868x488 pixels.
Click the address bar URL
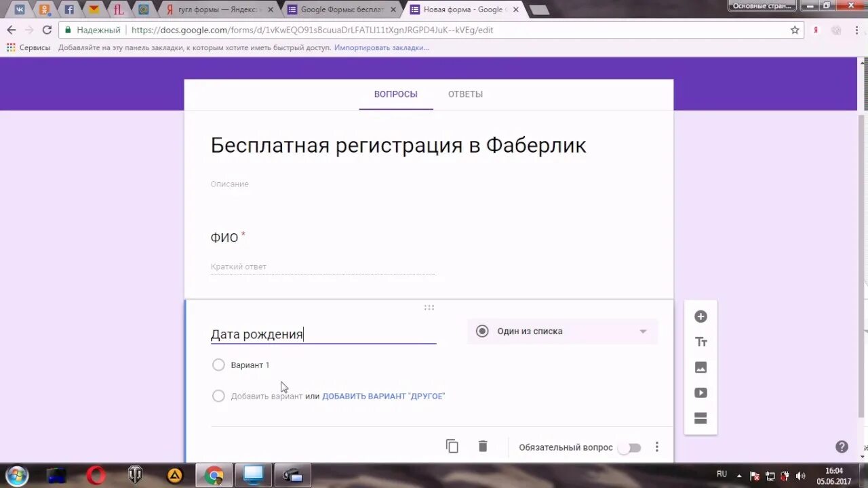312,30
